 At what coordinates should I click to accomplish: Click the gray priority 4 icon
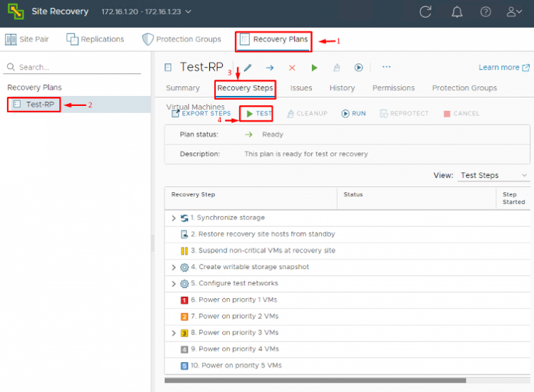click(x=184, y=349)
